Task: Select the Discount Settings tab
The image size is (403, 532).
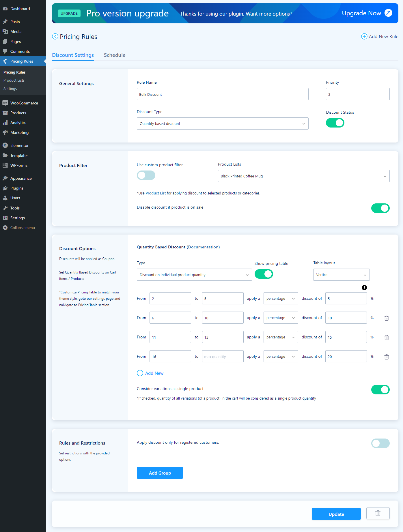Action: [x=73, y=55]
